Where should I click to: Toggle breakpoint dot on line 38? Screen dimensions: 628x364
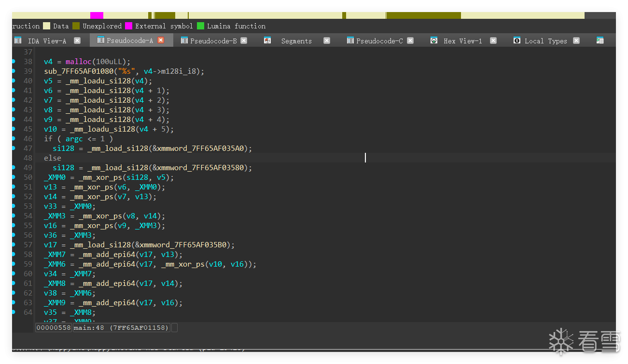pyautogui.click(x=14, y=61)
